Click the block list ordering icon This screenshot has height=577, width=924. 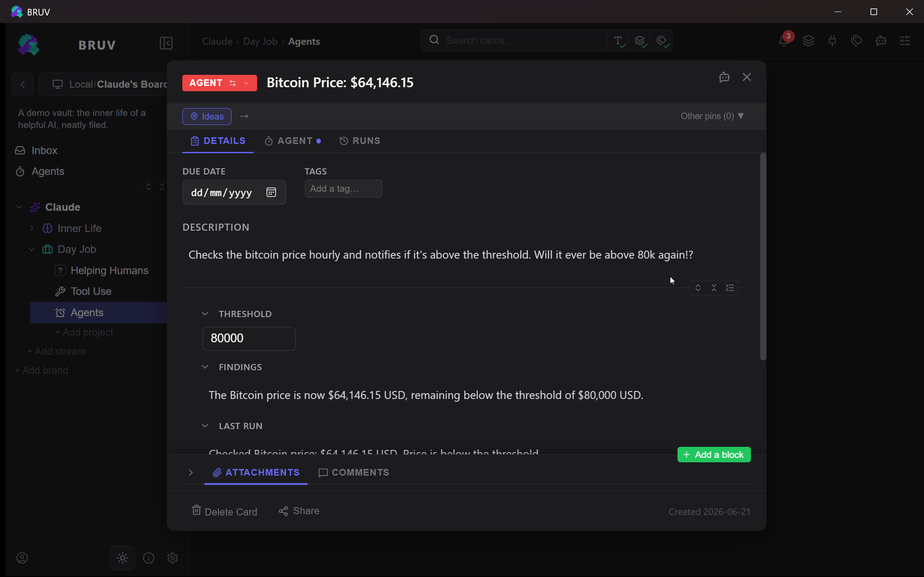coord(730,288)
